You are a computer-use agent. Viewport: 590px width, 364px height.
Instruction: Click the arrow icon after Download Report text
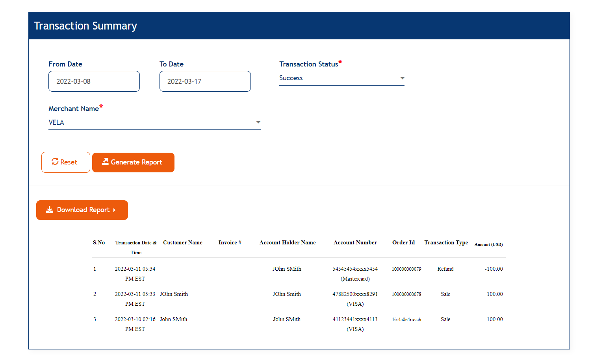[115, 210]
